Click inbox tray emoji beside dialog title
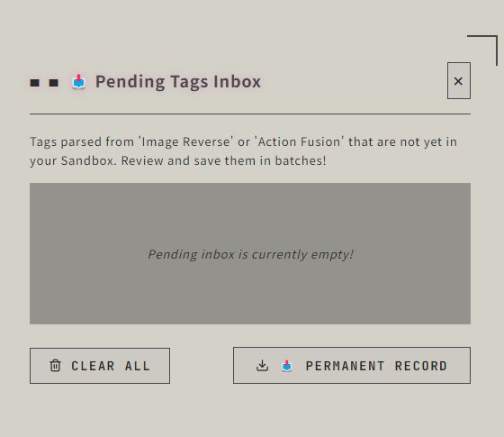This screenshot has height=437, width=504. click(79, 82)
